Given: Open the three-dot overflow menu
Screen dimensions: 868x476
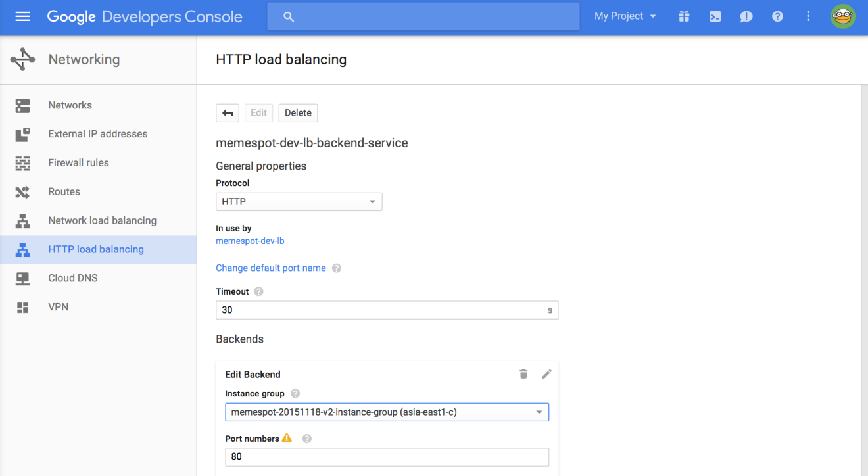Looking at the screenshot, I should 808,16.
